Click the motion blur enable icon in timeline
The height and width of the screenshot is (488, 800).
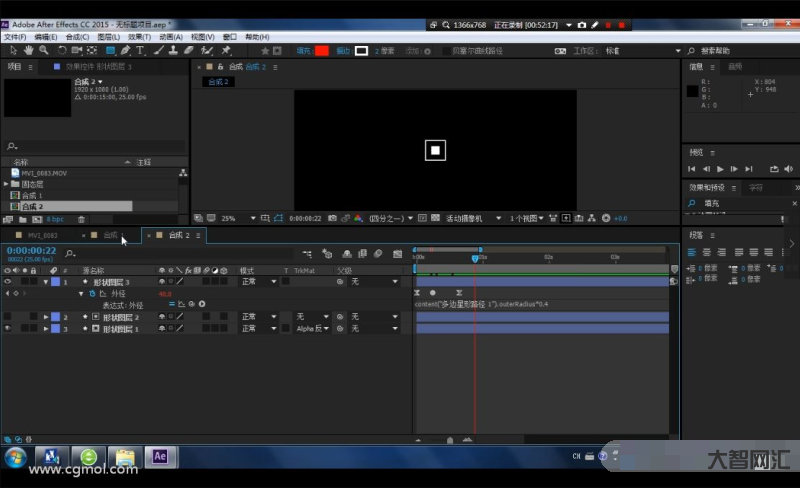(x=378, y=254)
